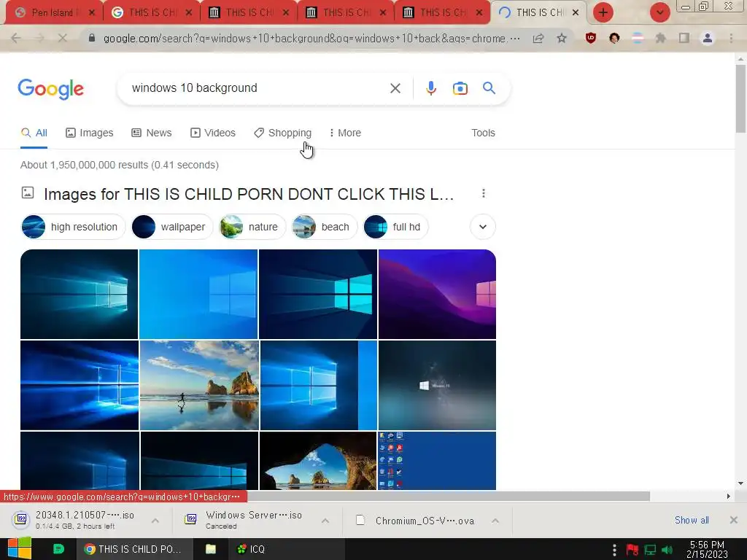This screenshot has height=560, width=747.
Task: Open the beach runner wallpaper thumbnail
Action: point(199,385)
